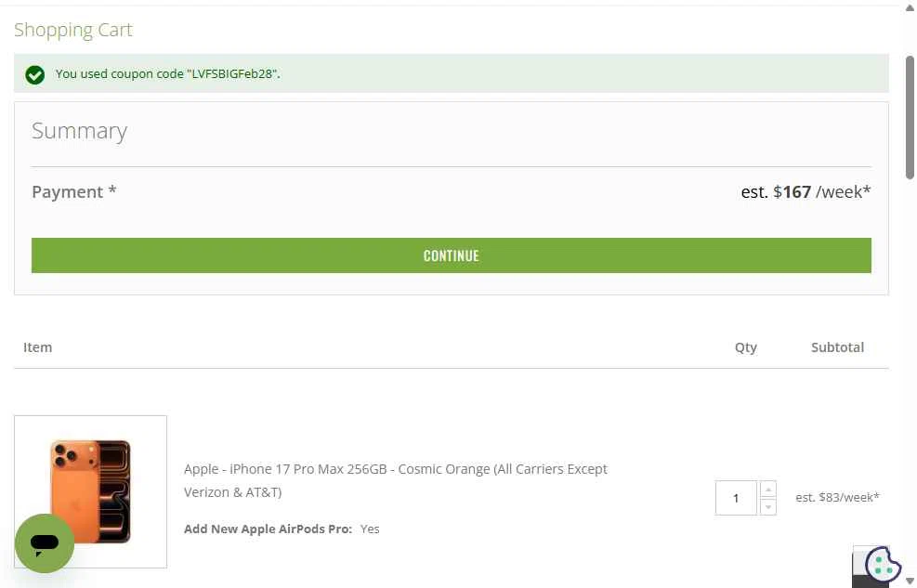The height and width of the screenshot is (588, 917).
Task: Select the coupon code message text
Action: pyautogui.click(x=168, y=73)
